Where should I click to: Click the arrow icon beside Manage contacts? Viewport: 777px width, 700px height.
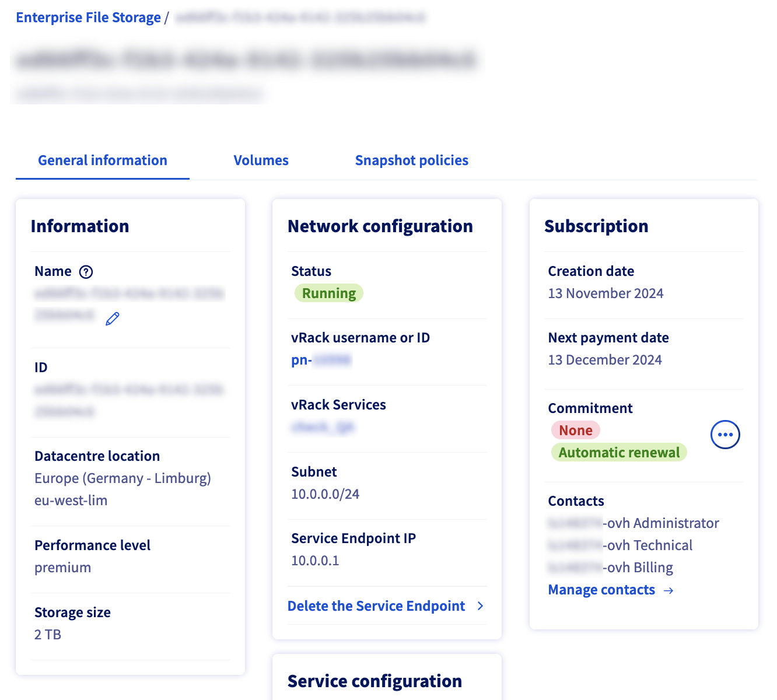click(668, 590)
